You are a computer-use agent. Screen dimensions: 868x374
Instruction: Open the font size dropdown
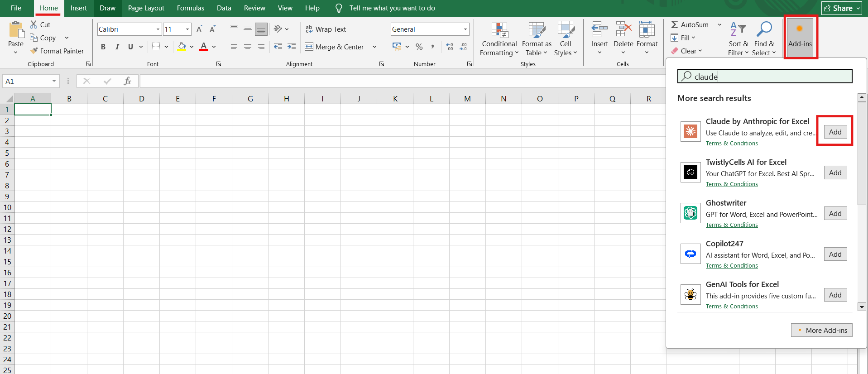click(187, 29)
